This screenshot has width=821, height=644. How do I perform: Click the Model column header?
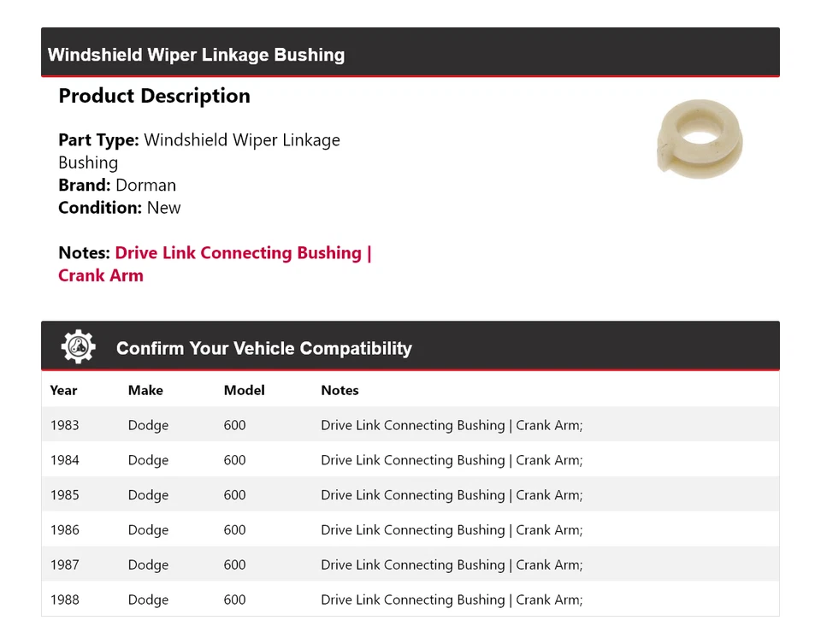244,390
